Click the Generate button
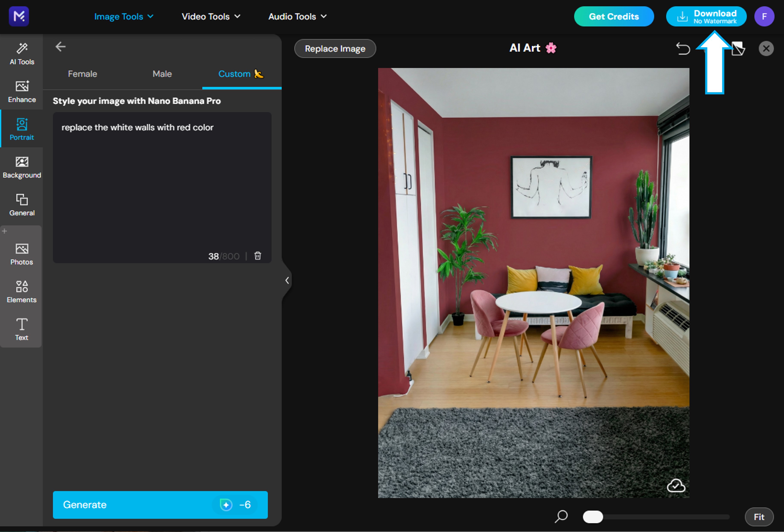The image size is (784, 532). [x=160, y=505]
